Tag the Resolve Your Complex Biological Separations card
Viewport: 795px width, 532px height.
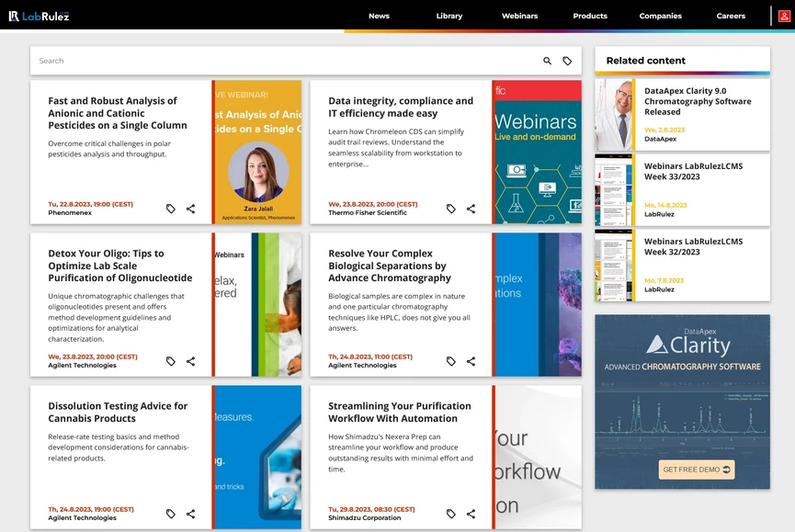click(451, 362)
